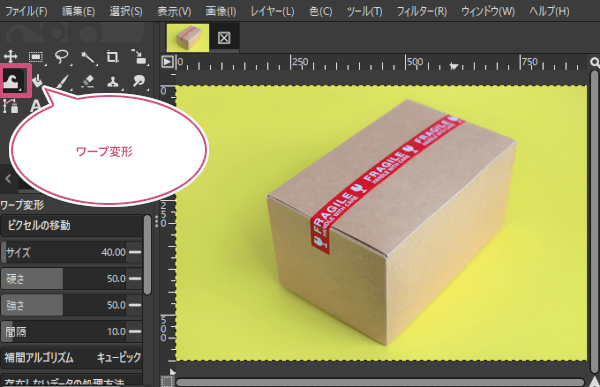
Task: Decrease サイズ value with minus button
Action: pyautogui.click(x=135, y=252)
